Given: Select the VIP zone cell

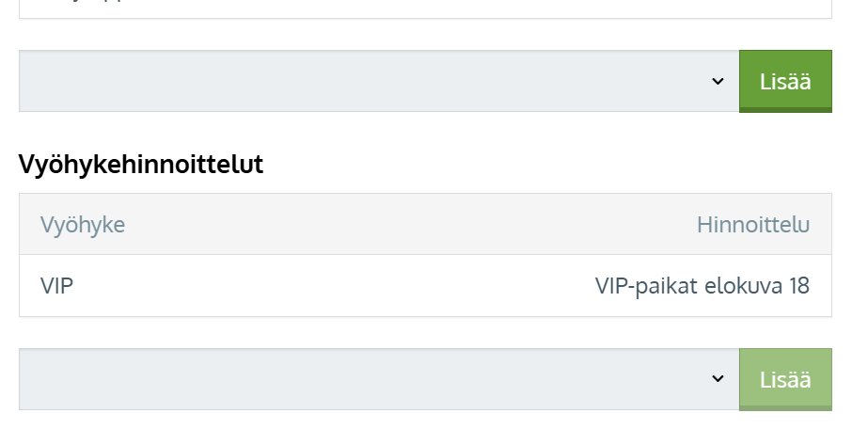Looking at the screenshot, I should [56, 286].
